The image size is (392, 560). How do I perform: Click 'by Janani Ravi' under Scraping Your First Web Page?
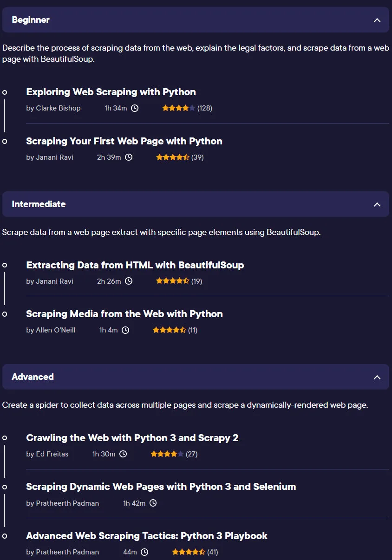coord(50,157)
